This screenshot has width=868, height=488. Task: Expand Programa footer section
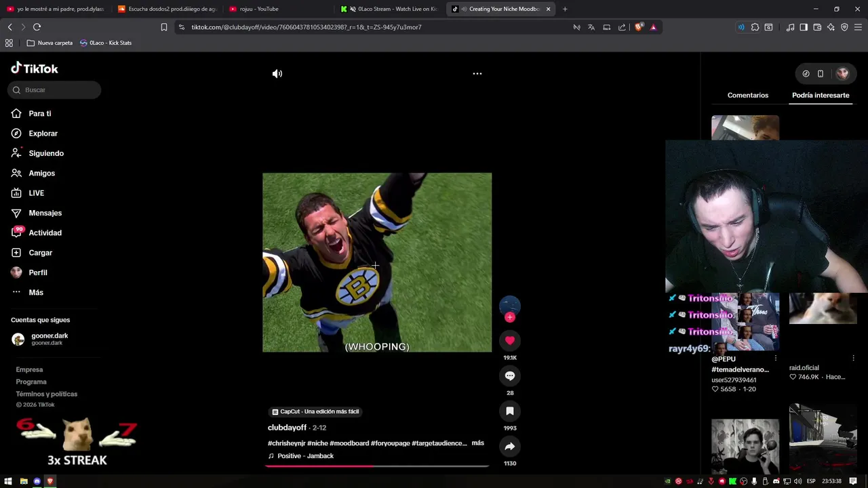31,382
